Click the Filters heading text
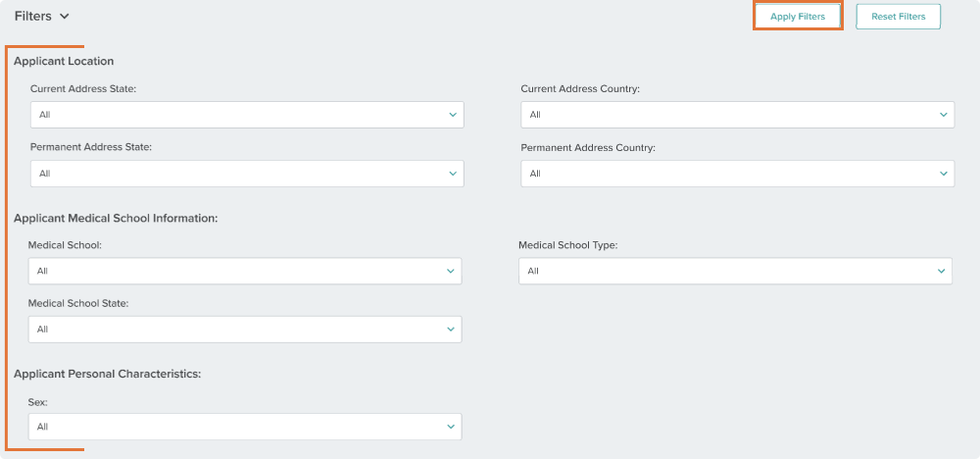This screenshot has width=980, height=459. point(32,17)
